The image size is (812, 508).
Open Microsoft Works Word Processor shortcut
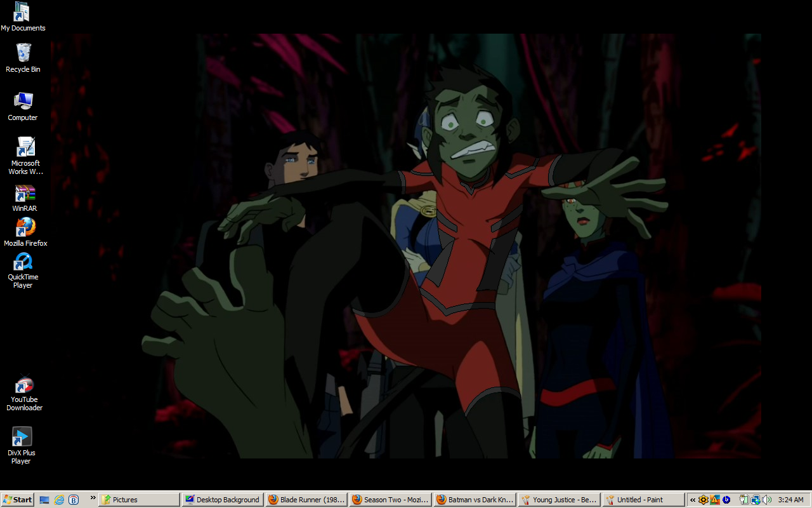point(25,147)
